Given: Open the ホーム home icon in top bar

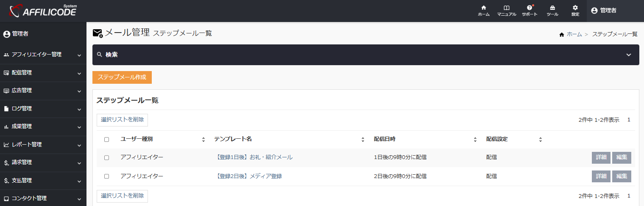Looking at the screenshot, I should point(484,8).
